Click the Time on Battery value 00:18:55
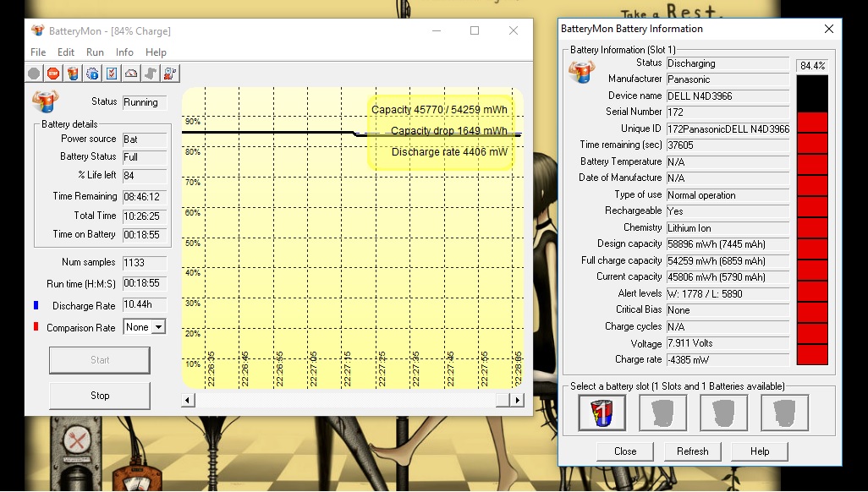This screenshot has height=492, width=868. (x=145, y=235)
